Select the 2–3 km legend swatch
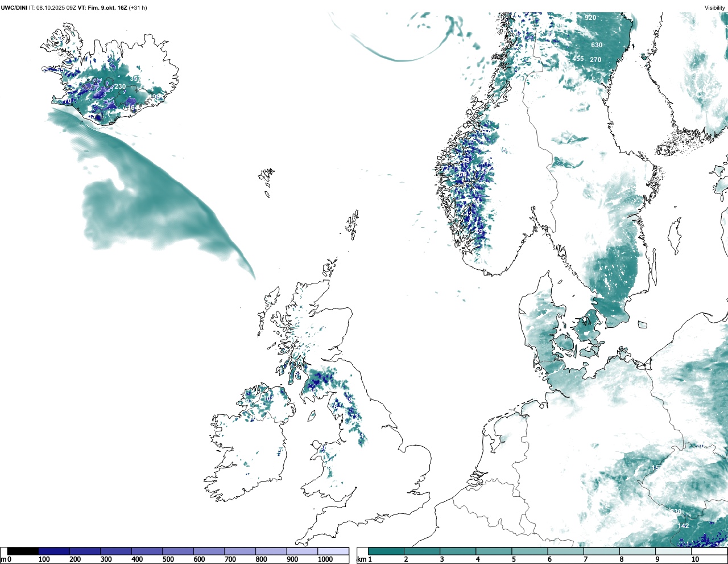 (x=421, y=551)
